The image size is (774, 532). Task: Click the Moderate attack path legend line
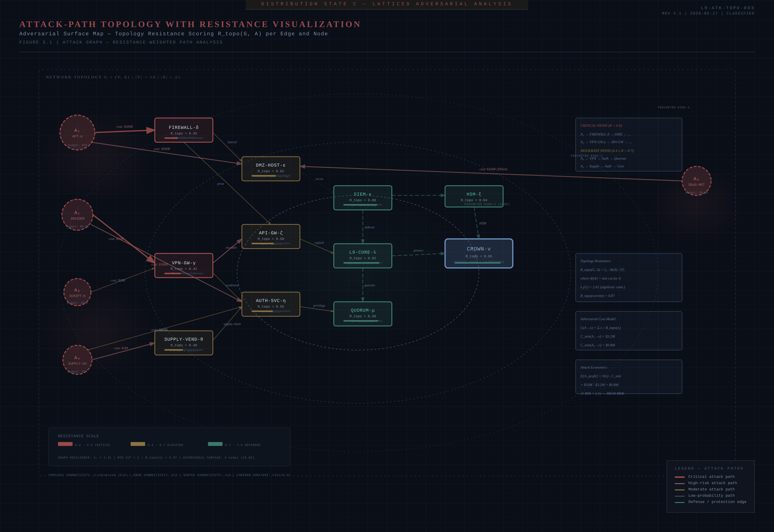(679, 490)
